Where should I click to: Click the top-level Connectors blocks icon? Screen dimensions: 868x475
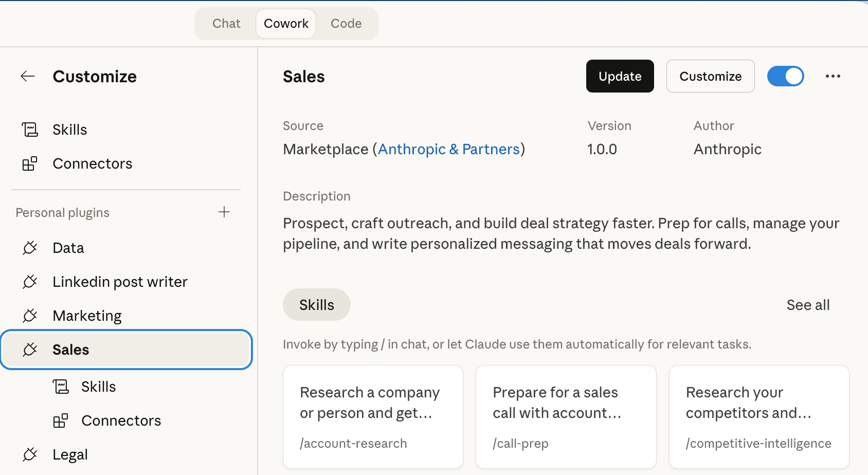pyautogui.click(x=30, y=163)
